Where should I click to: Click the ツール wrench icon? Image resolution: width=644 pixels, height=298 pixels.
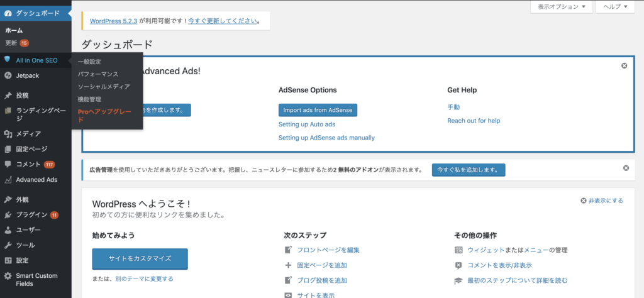8,245
